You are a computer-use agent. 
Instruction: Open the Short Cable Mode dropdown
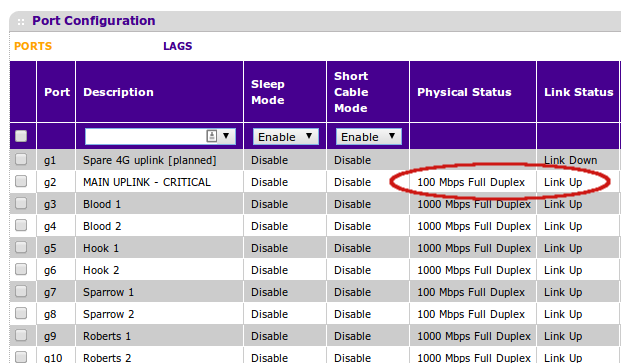coord(369,137)
